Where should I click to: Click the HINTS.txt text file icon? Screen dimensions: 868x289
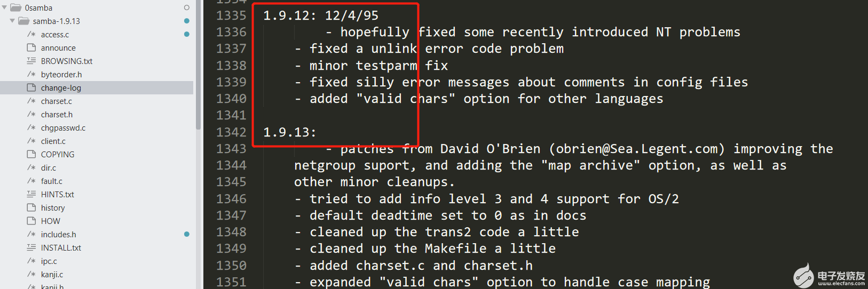[x=31, y=194]
